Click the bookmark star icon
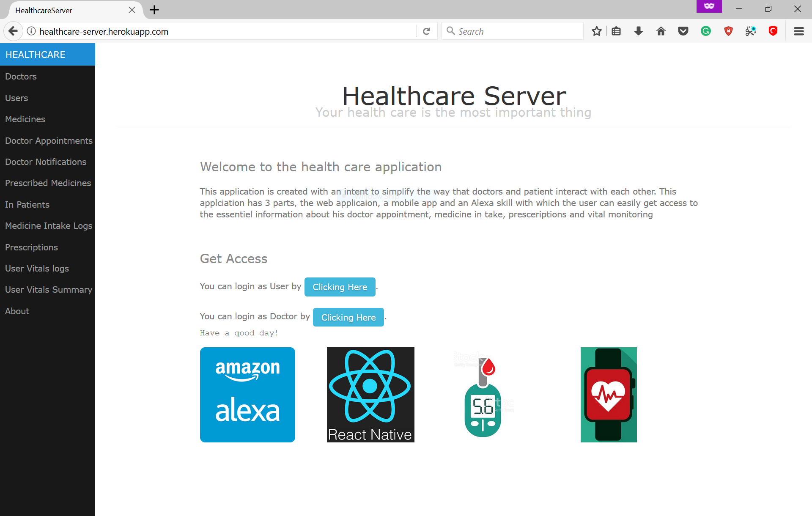812x516 pixels. point(596,31)
